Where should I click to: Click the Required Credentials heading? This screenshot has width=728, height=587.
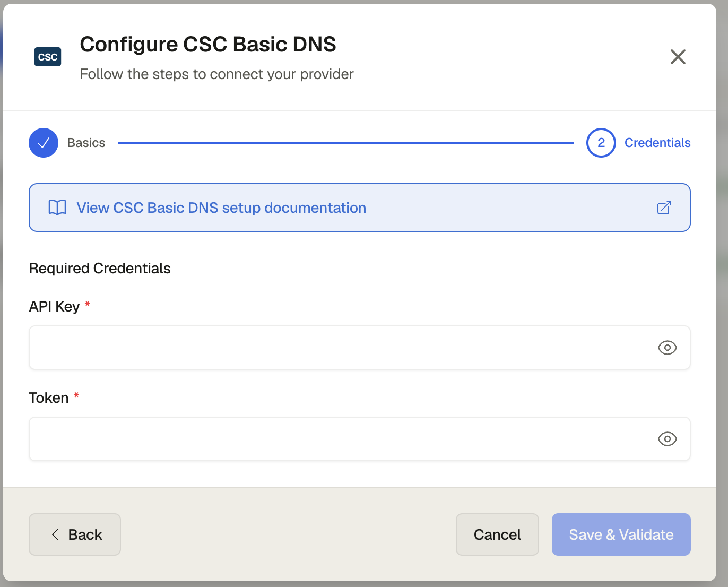click(100, 269)
